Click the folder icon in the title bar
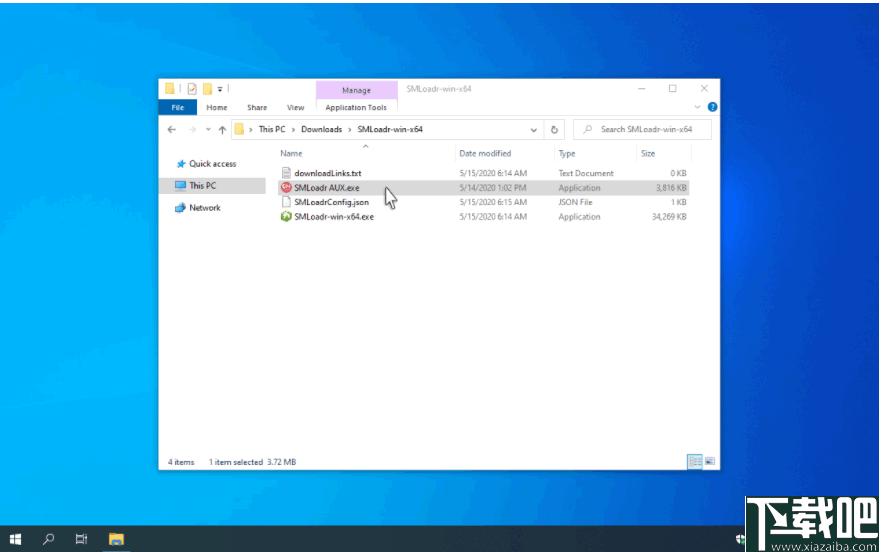This screenshot has height=552, width=881. (169, 89)
